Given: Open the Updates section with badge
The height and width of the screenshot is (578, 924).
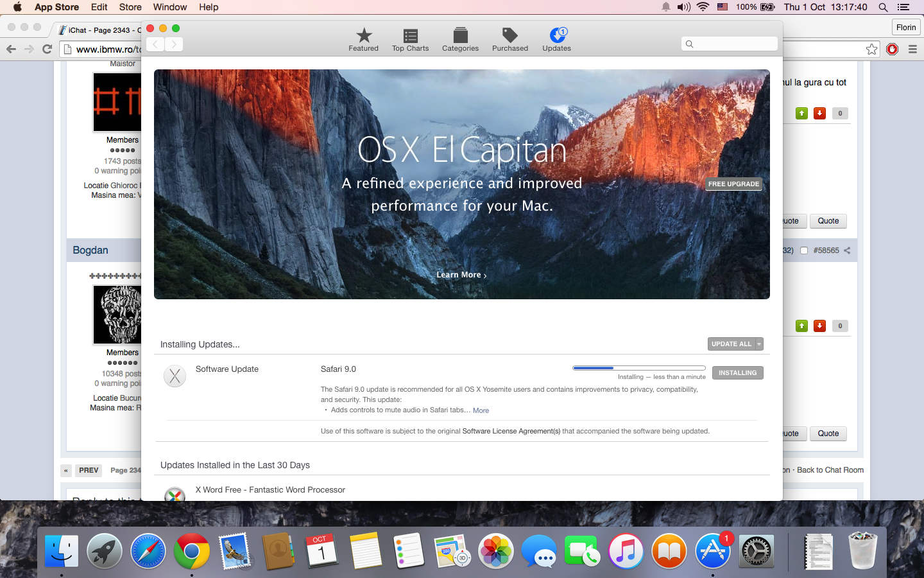Looking at the screenshot, I should 556,39.
